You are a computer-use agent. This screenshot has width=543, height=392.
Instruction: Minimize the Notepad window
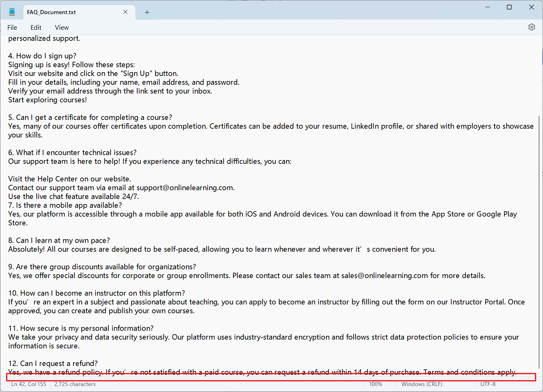point(487,7)
